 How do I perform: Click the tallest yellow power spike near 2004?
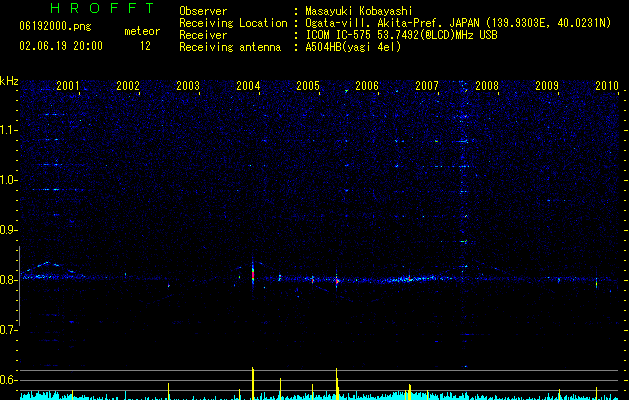click(x=253, y=383)
